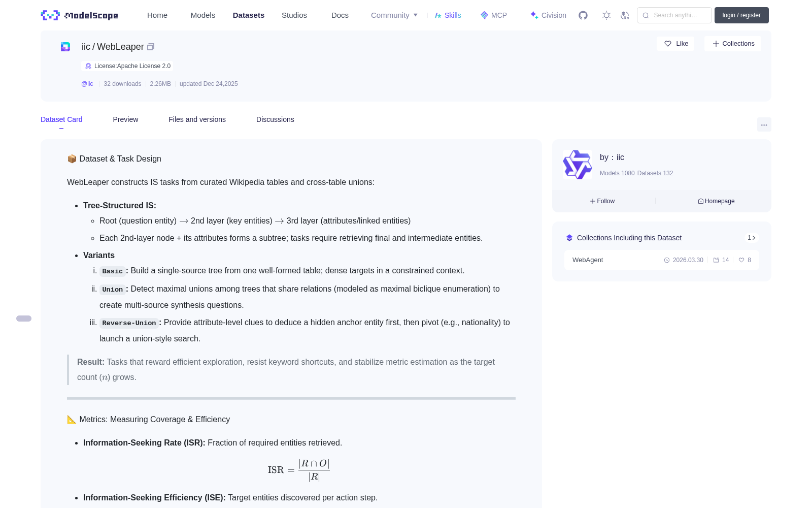The image size is (812, 508).
Task: Open the three-dots more options menu
Action: (x=764, y=124)
